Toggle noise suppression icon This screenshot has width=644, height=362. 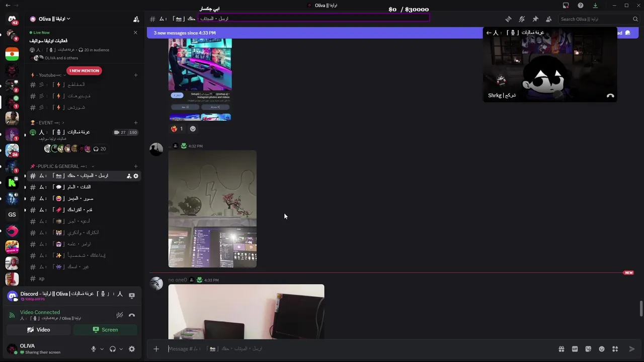click(120, 315)
